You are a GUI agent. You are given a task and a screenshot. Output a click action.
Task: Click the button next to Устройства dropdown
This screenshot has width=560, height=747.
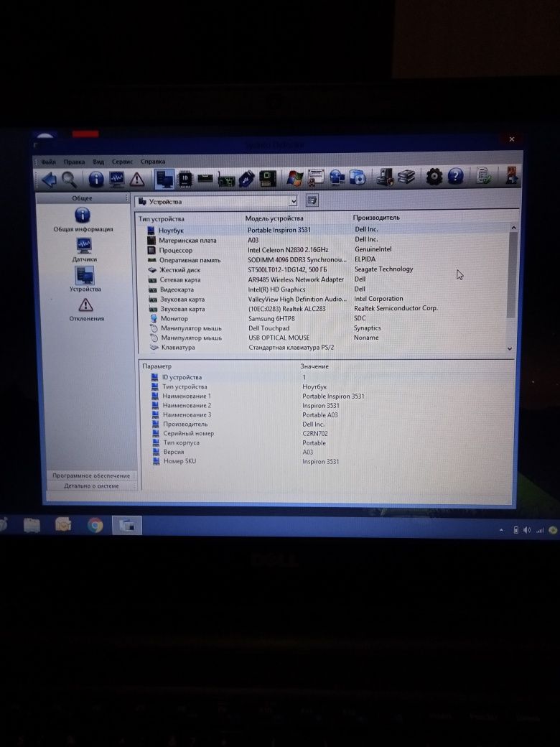pyautogui.click(x=312, y=201)
